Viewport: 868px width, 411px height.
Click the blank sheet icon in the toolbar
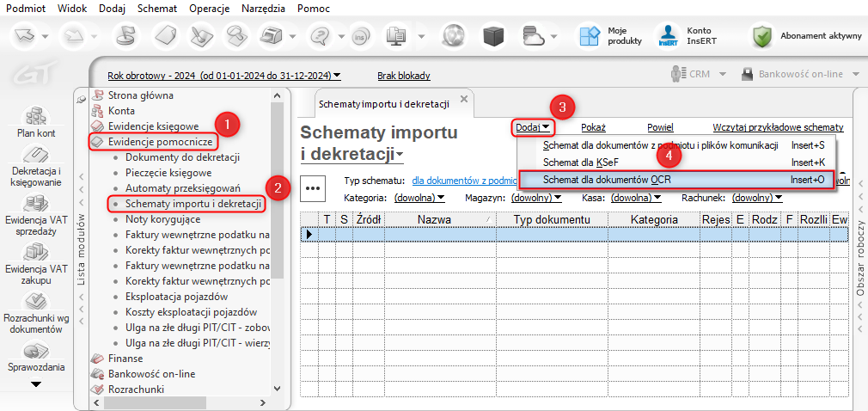click(x=165, y=37)
